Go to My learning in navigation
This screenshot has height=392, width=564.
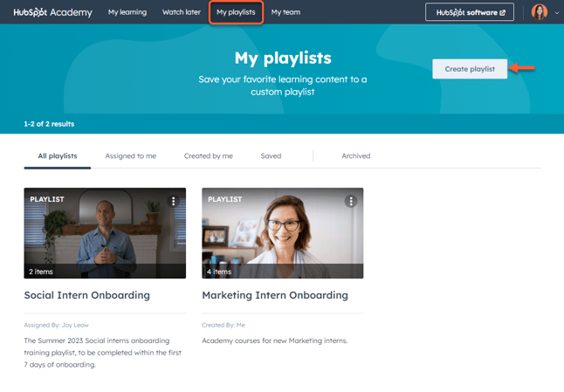(x=127, y=12)
